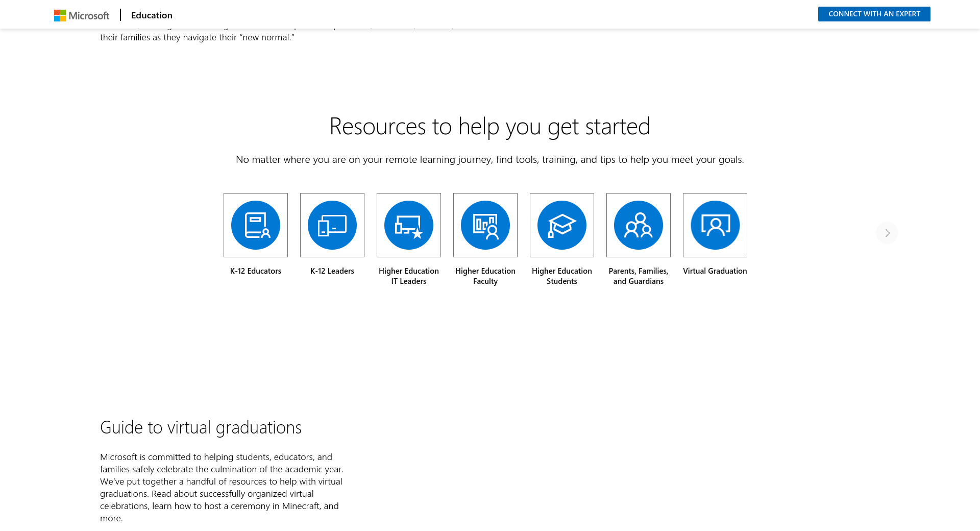The image size is (980, 531).
Task: Open the Virtual Graduation icon tile
Action: click(x=715, y=225)
